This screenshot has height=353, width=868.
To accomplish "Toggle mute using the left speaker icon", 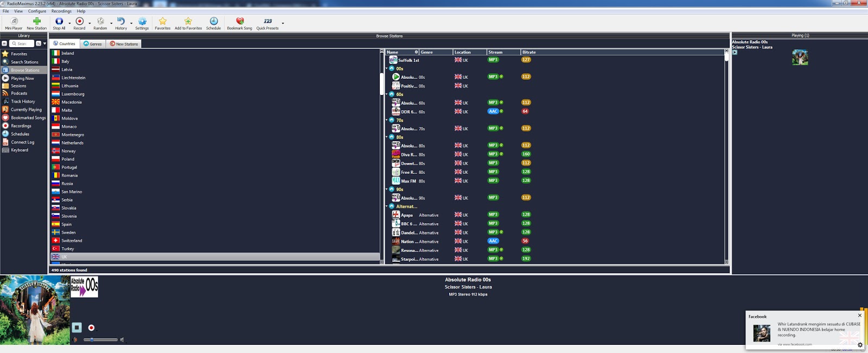I will click(75, 340).
